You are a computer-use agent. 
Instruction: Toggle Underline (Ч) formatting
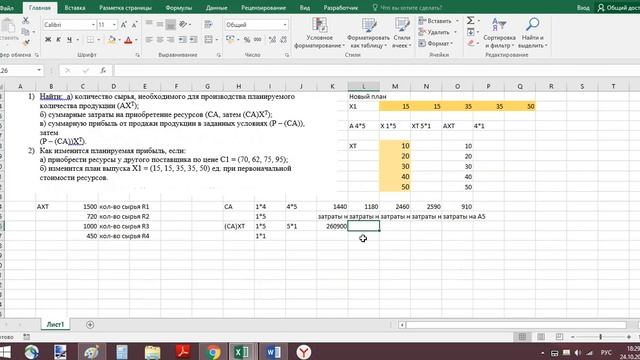click(x=69, y=40)
